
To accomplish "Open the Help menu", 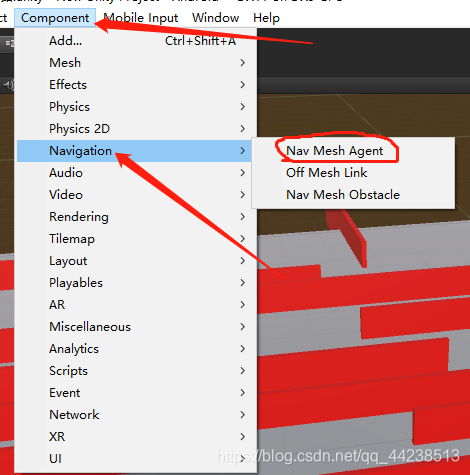I will pyautogui.click(x=266, y=18).
